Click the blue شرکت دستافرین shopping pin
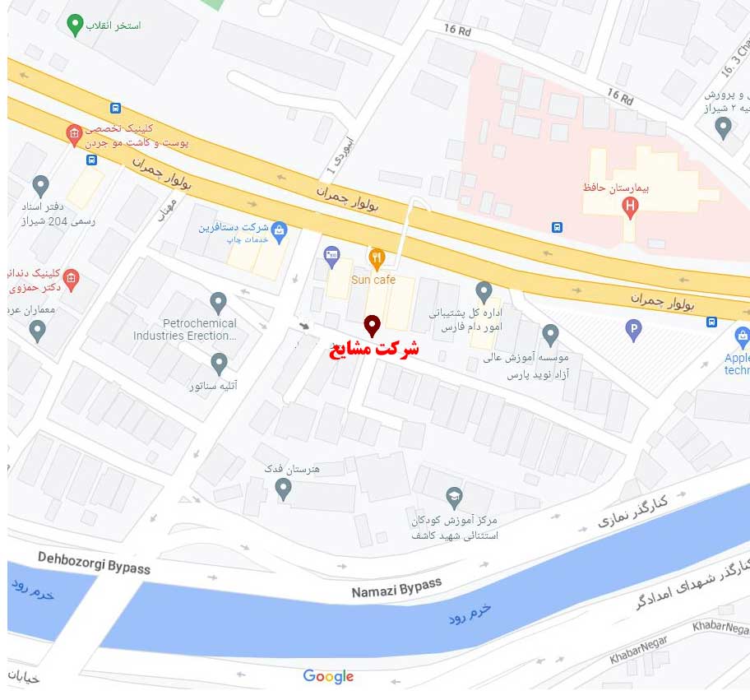The image size is (750, 700). point(279,233)
